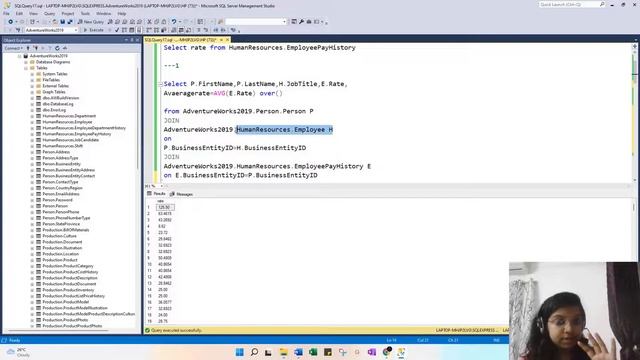This screenshot has height=360, width=640.
Task: Open the Help menu
Action: 122,13
